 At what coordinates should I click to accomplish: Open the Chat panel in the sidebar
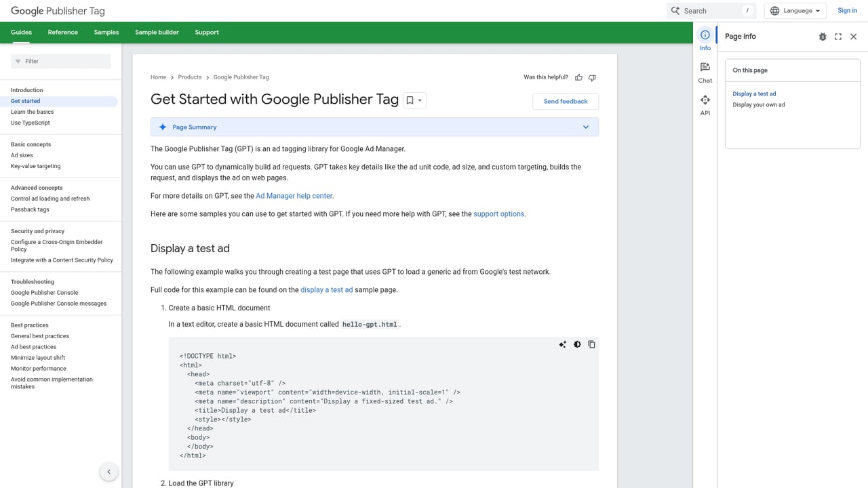click(705, 72)
